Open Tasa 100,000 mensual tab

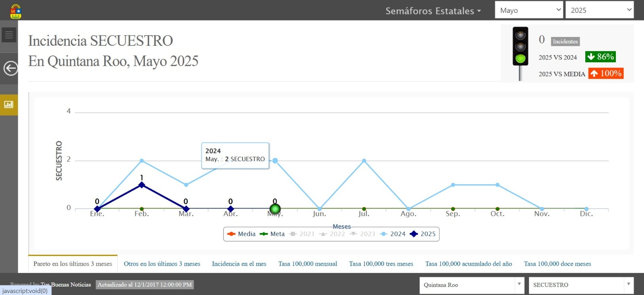(308, 264)
